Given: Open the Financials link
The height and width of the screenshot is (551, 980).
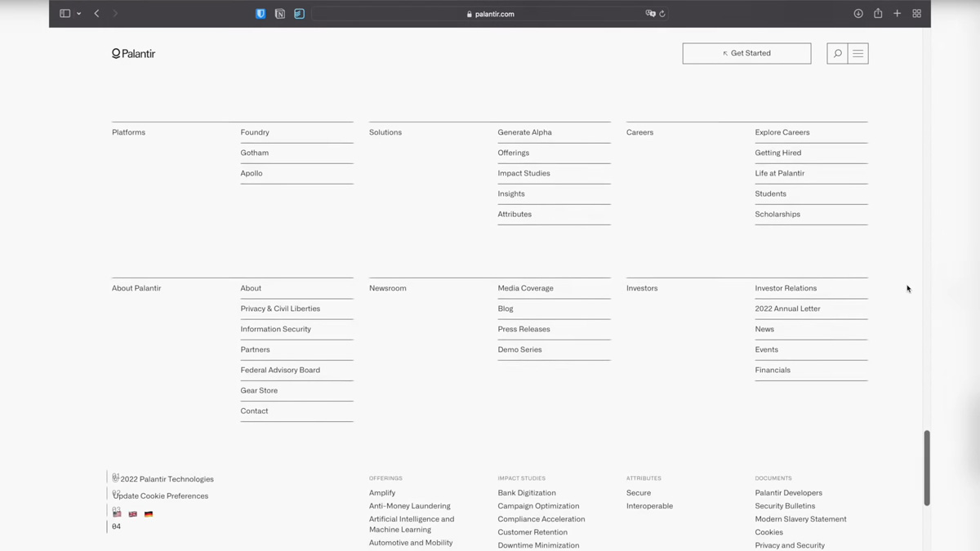Looking at the screenshot, I should 773,370.
